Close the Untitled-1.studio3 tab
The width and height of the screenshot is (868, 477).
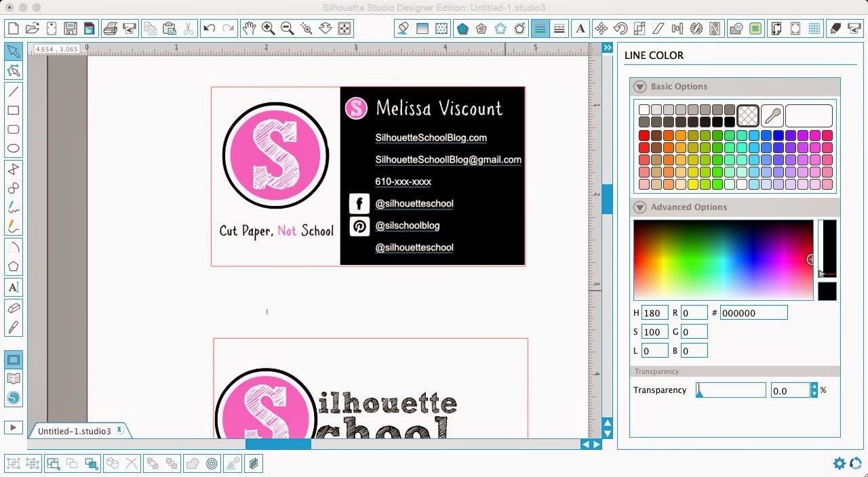tap(119, 430)
